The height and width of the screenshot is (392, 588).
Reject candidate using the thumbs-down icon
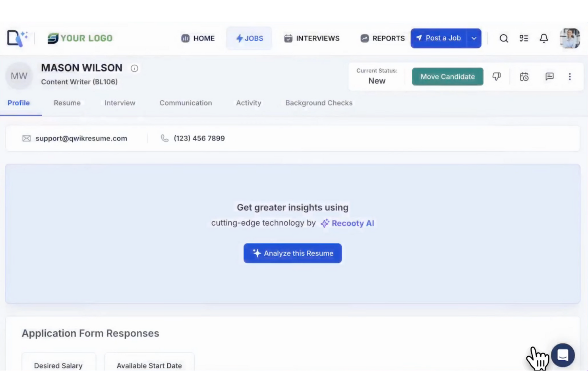tap(497, 77)
